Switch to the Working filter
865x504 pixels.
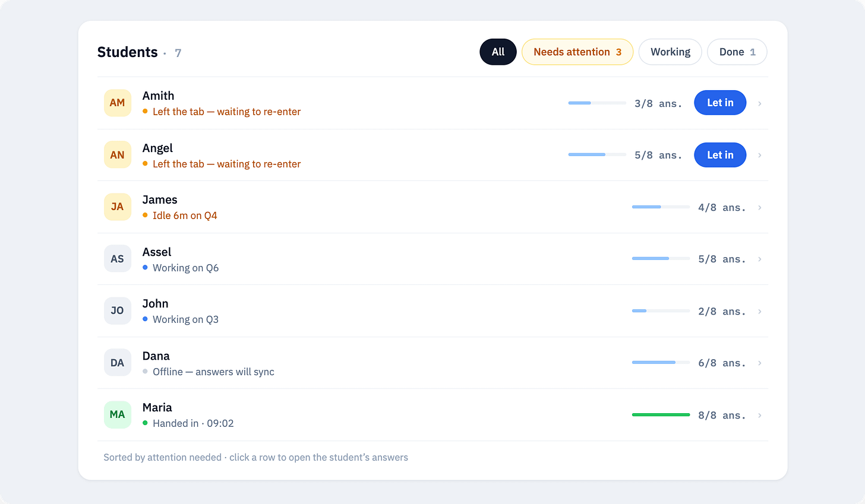[x=670, y=52]
